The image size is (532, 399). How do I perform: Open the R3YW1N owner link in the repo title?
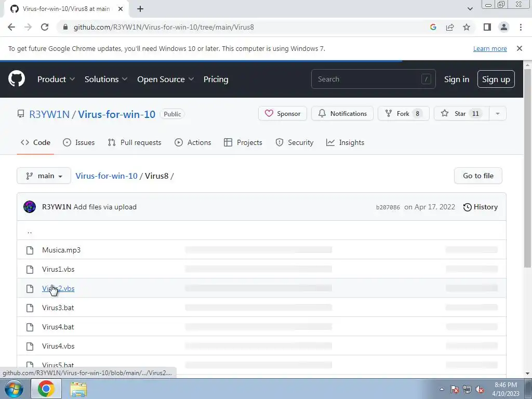tap(49, 114)
